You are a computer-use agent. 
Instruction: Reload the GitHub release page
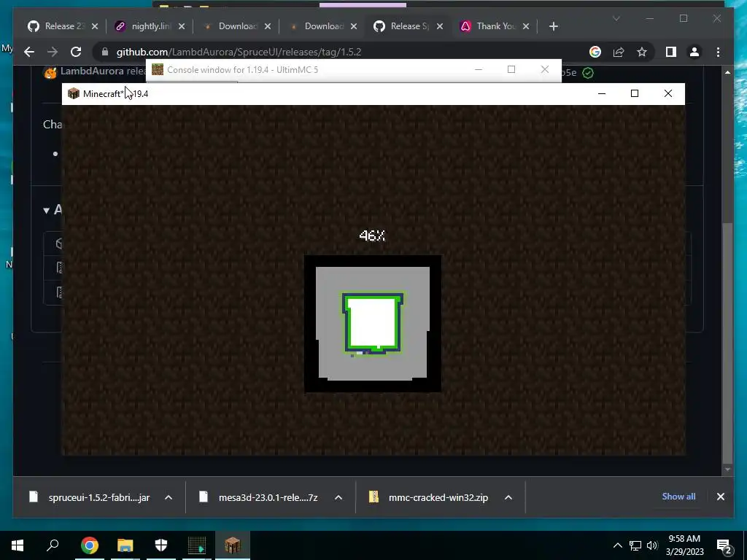pyautogui.click(x=76, y=52)
